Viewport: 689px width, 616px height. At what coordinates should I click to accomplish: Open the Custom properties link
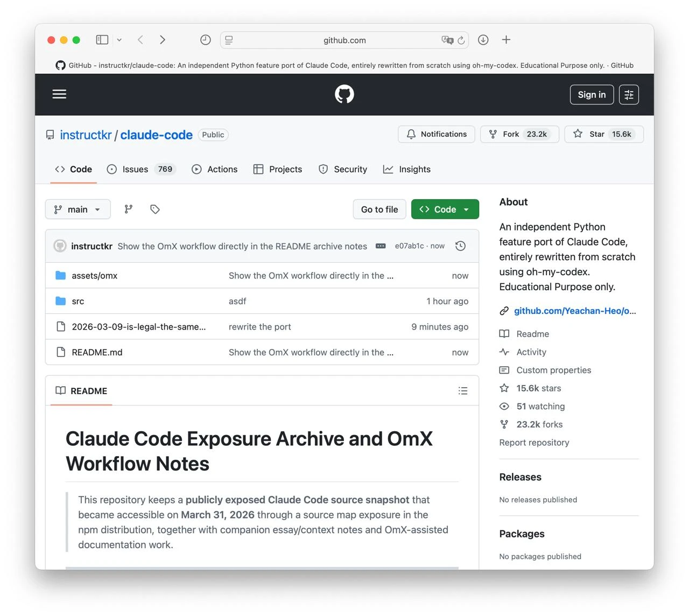pos(545,370)
